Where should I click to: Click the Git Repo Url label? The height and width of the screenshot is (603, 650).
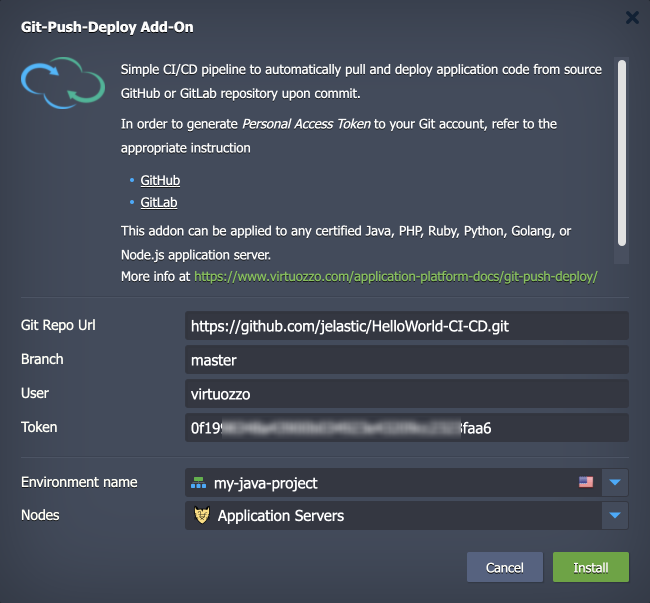pos(58,325)
